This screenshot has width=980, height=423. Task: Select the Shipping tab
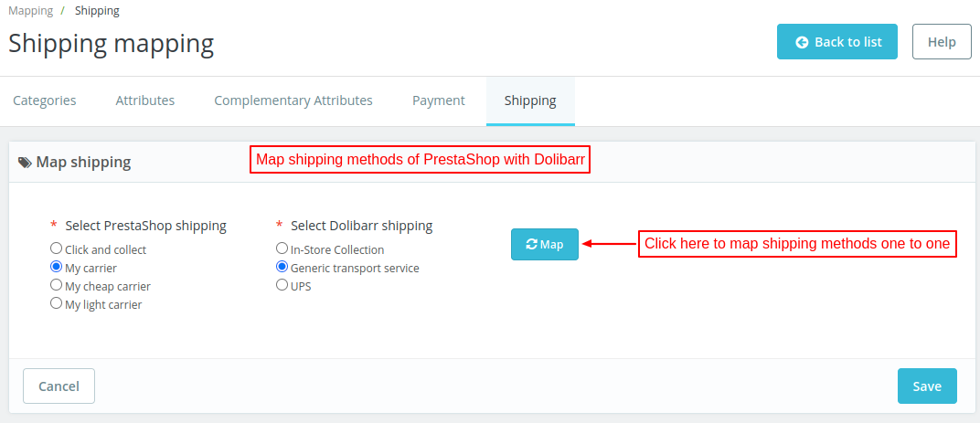(530, 100)
